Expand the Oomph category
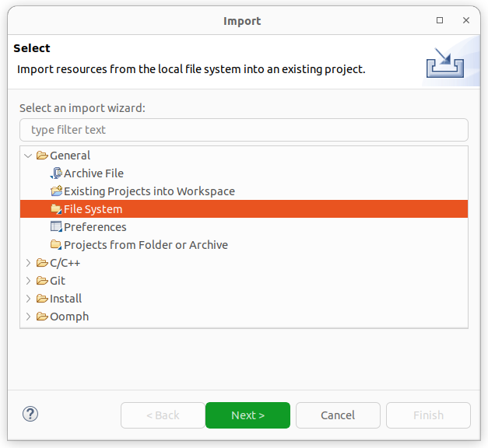Image resolution: width=488 pixels, height=448 pixels. 29,317
